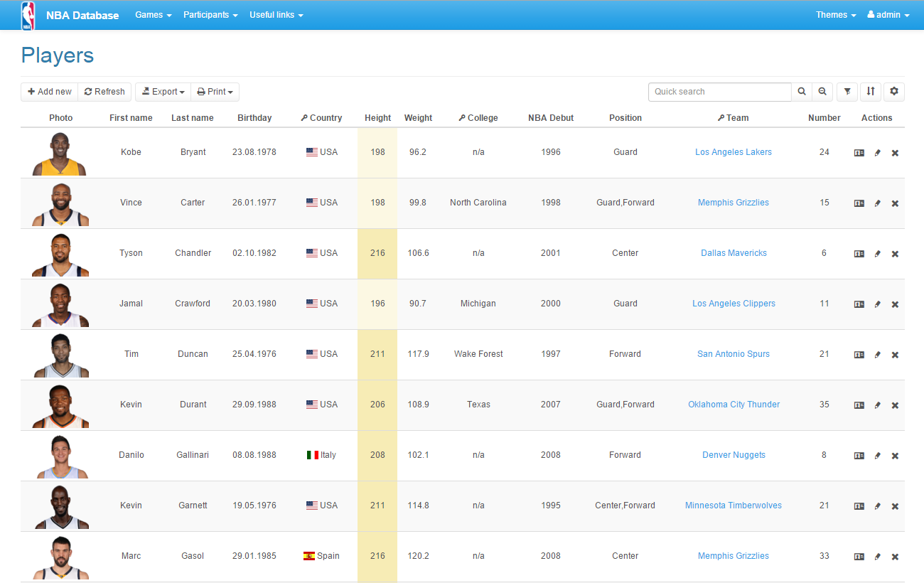Open the Games dropdown menu
This screenshot has width=924, height=583.
pyautogui.click(x=154, y=15)
